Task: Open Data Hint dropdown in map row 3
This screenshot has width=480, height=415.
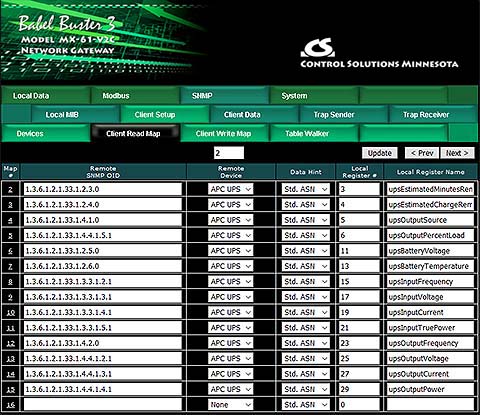Action: 306,205
